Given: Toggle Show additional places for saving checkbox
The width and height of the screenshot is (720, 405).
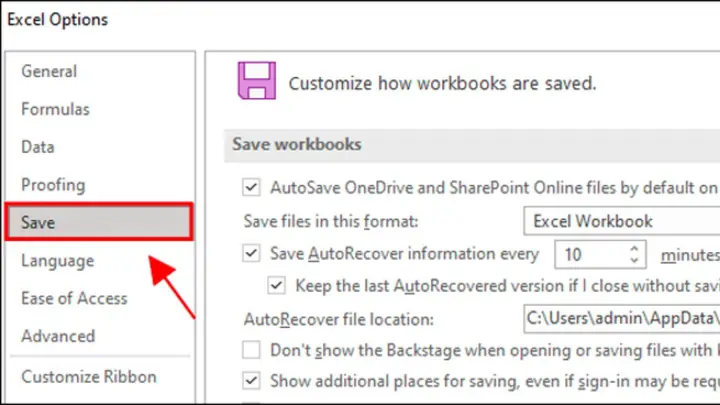Looking at the screenshot, I should (251, 381).
